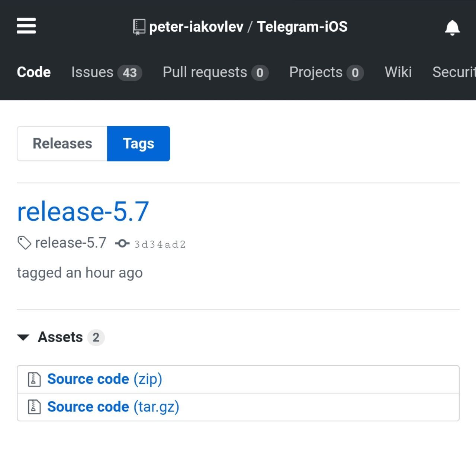Switch to the Code tab
This screenshot has width=476, height=449.
pos(34,72)
